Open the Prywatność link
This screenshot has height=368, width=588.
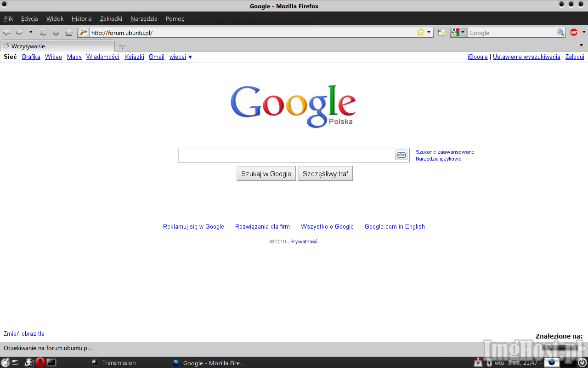tap(304, 241)
